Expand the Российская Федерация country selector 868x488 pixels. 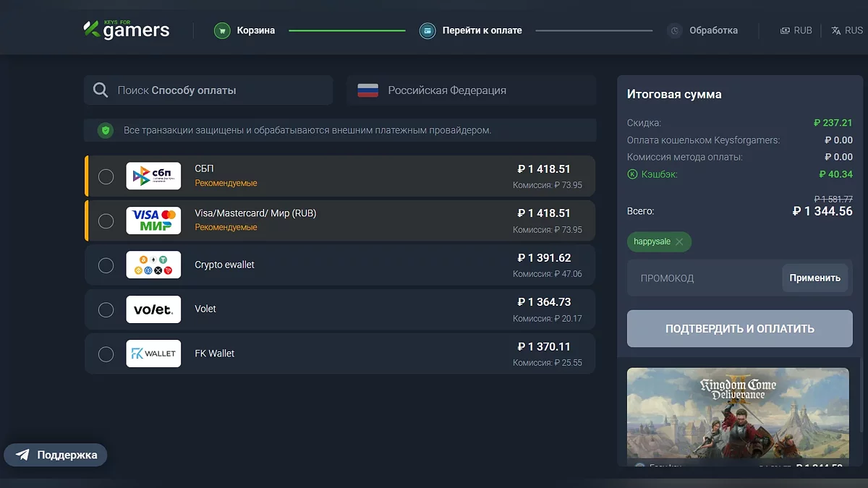(x=471, y=90)
